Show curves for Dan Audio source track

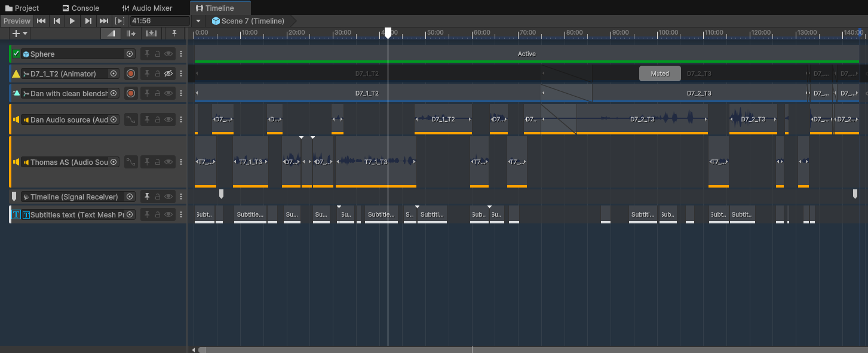pos(131,119)
